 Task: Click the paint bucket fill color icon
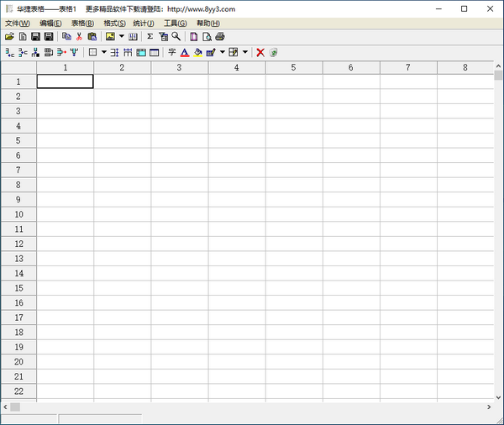(197, 52)
